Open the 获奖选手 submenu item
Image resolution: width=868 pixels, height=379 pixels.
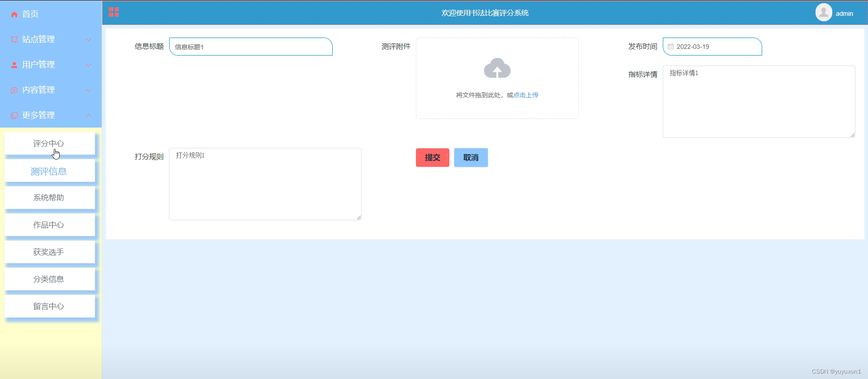[50, 252]
